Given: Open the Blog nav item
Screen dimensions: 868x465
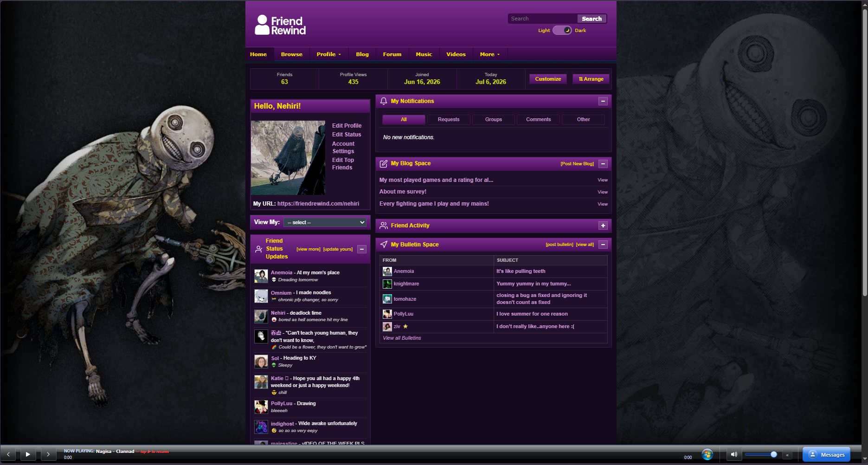Looking at the screenshot, I should [362, 54].
